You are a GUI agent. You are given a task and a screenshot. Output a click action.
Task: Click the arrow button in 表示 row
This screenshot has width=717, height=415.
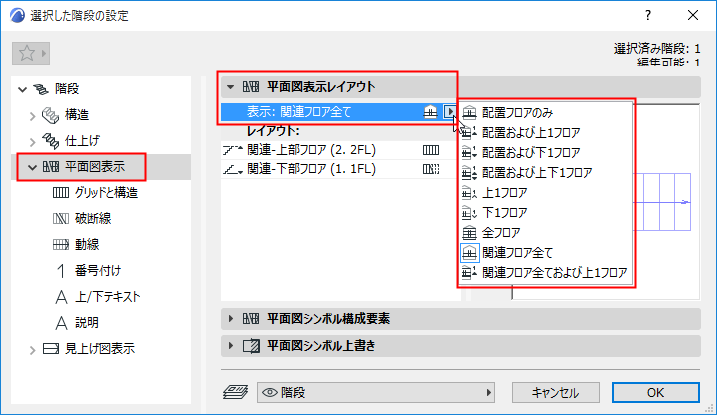coord(450,112)
